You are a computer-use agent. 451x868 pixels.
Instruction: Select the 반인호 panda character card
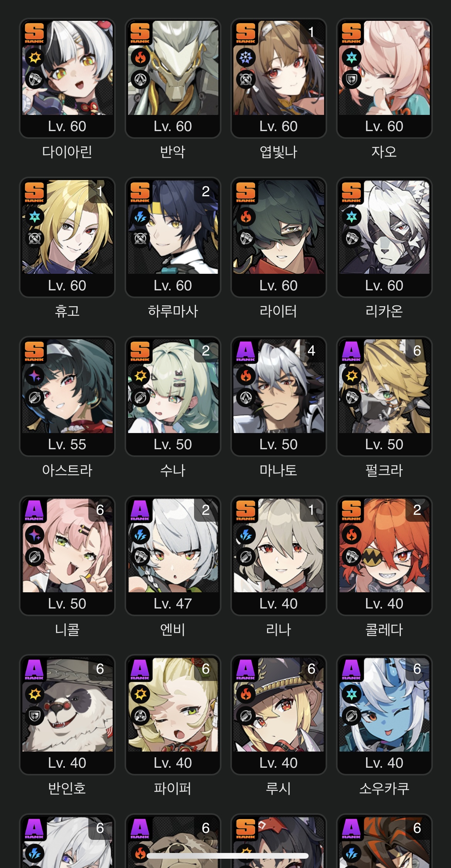point(67,715)
